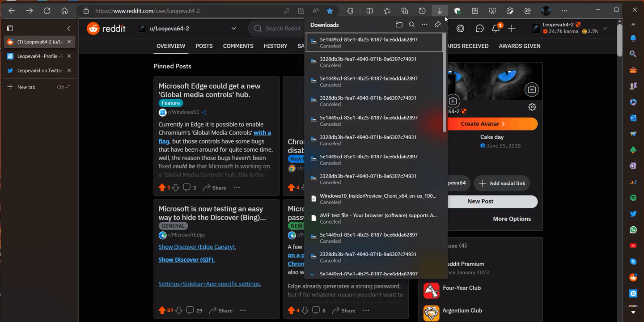Open WhatsApp in the Edge sidebar
Screen dimensions: 644x322
click(x=633, y=229)
